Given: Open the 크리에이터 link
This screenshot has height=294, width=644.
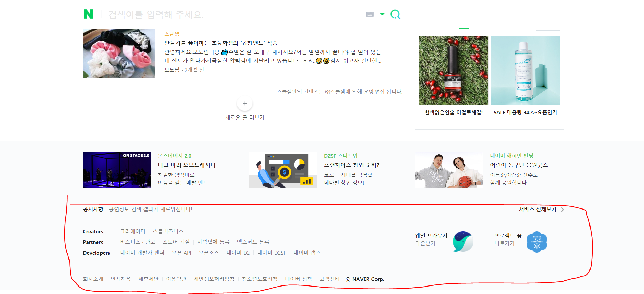Looking at the screenshot, I should tap(133, 231).
